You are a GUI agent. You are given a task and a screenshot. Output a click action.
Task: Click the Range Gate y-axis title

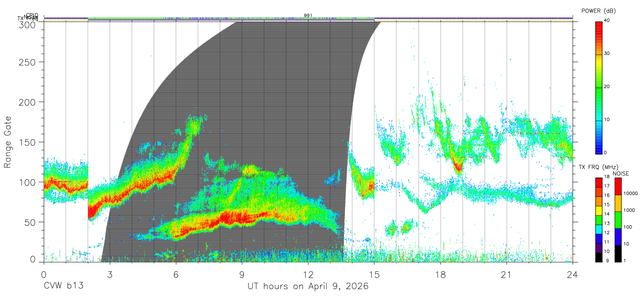(8, 142)
